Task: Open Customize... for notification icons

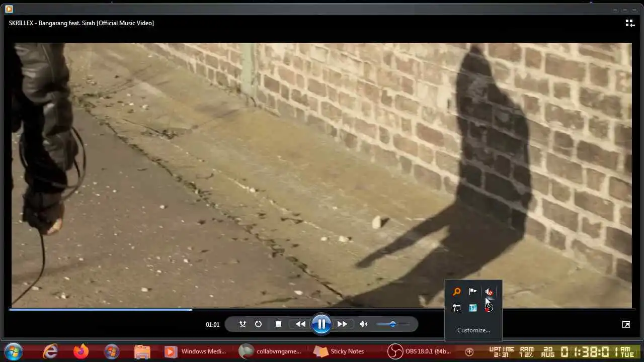Action: [x=473, y=330]
